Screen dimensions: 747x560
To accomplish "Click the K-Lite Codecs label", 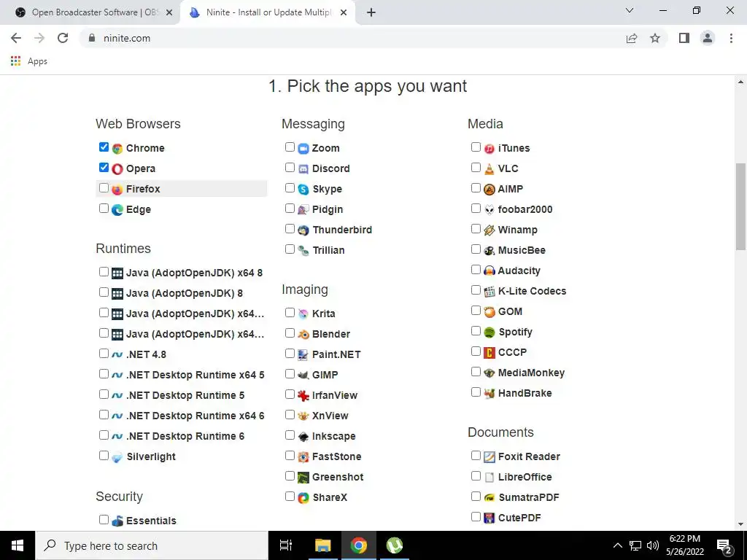I will pos(532,292).
